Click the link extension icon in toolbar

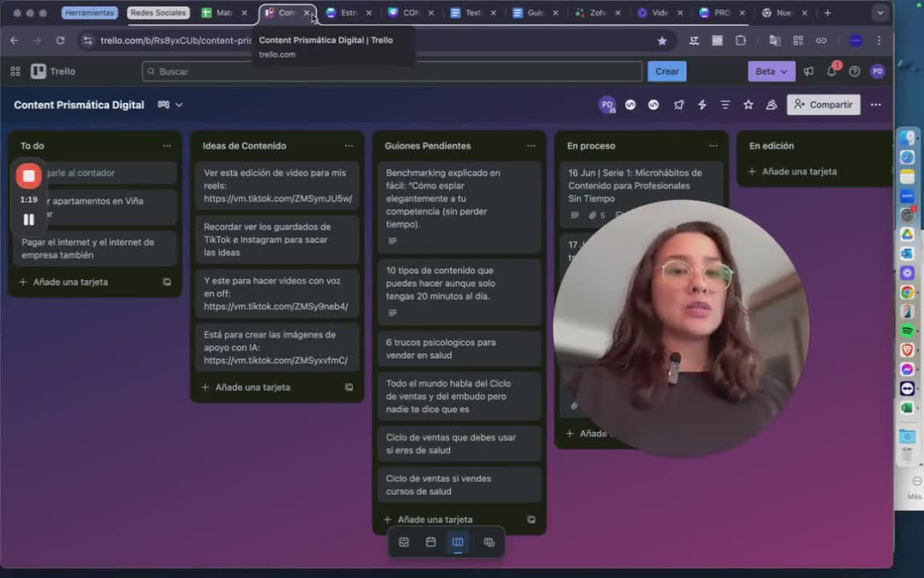tap(821, 40)
